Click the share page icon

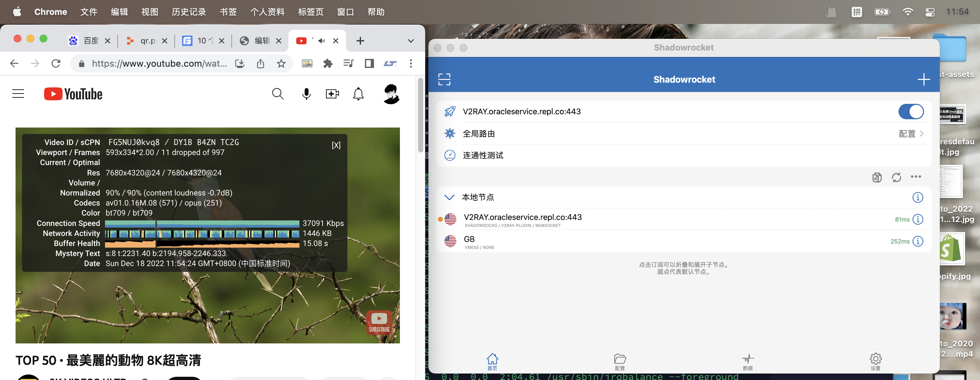[260, 63]
